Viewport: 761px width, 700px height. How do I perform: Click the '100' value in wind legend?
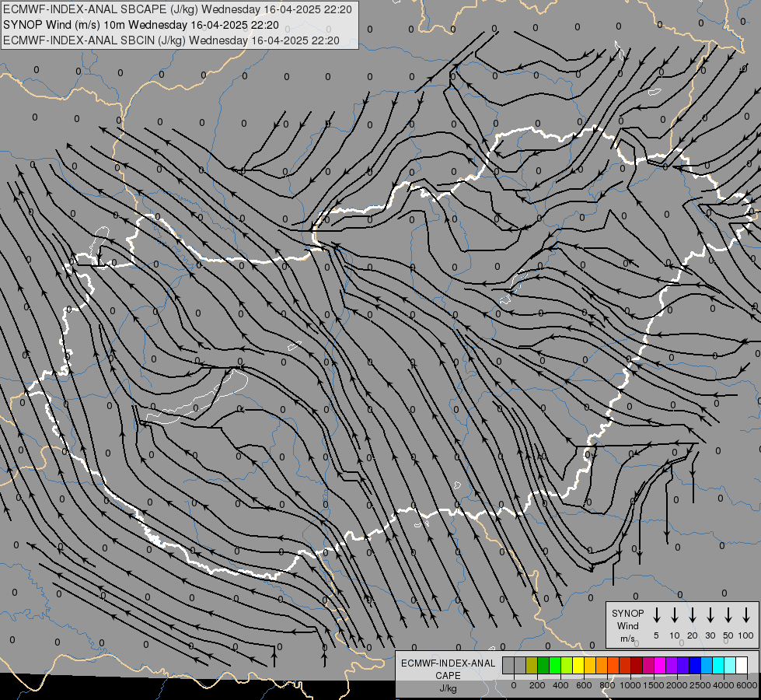coord(746,635)
